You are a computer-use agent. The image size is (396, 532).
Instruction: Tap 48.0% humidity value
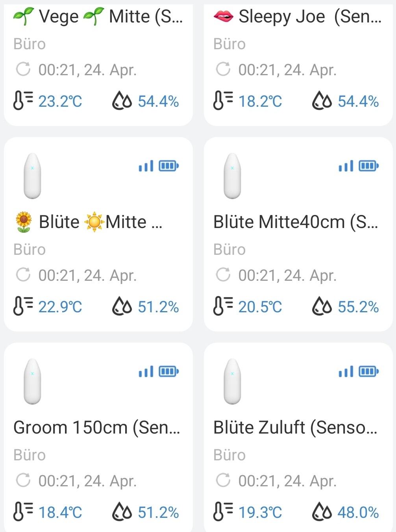tap(358, 513)
